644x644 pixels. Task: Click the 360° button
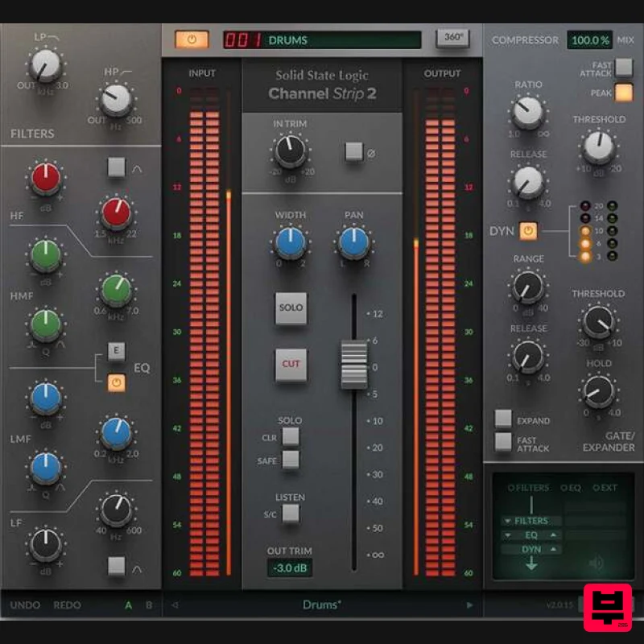[x=452, y=38]
